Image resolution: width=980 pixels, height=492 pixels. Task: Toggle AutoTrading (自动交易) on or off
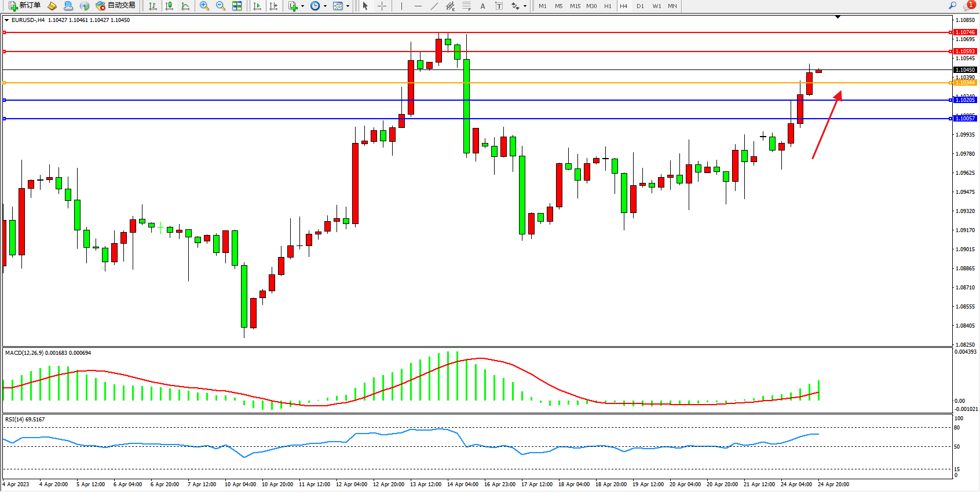pos(116,6)
